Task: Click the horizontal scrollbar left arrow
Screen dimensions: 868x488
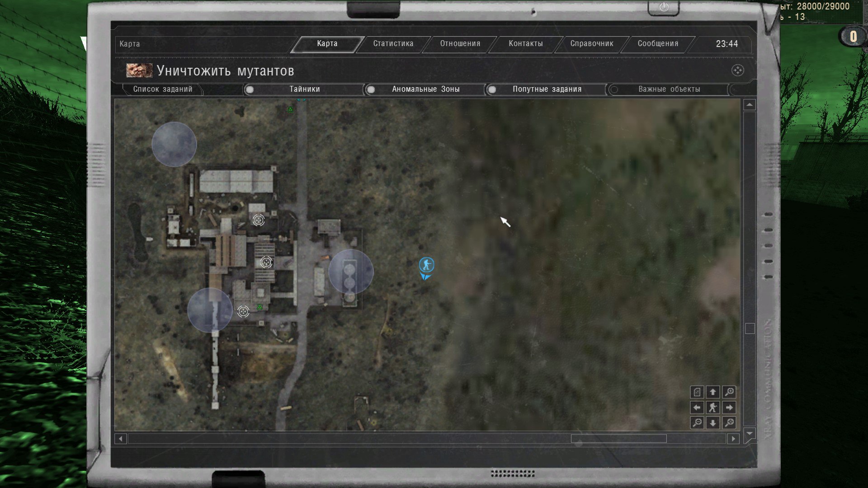Action: tap(120, 439)
